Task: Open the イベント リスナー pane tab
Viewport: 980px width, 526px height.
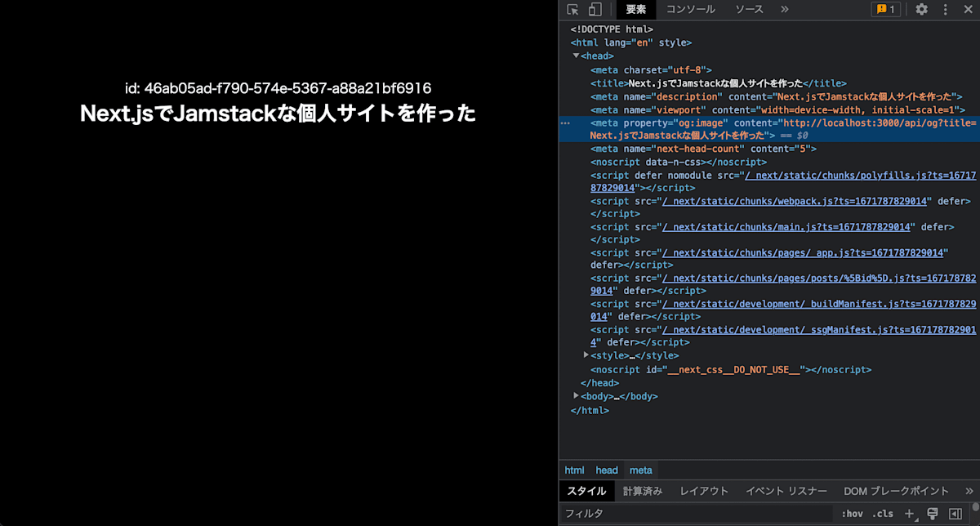Action: 786,491
